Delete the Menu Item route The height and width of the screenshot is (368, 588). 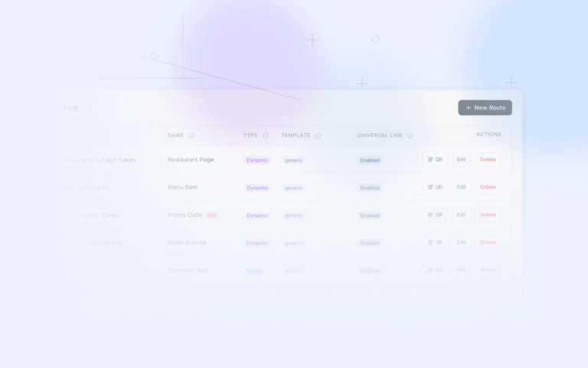pos(488,187)
